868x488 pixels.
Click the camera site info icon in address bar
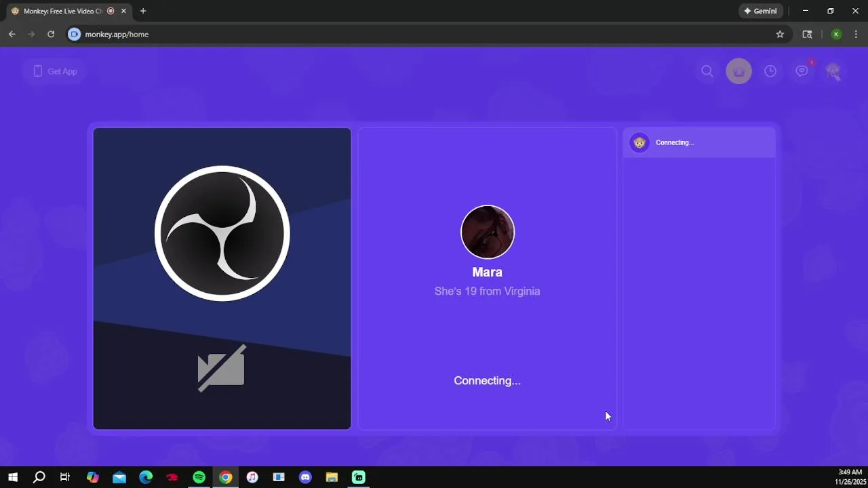tap(75, 34)
